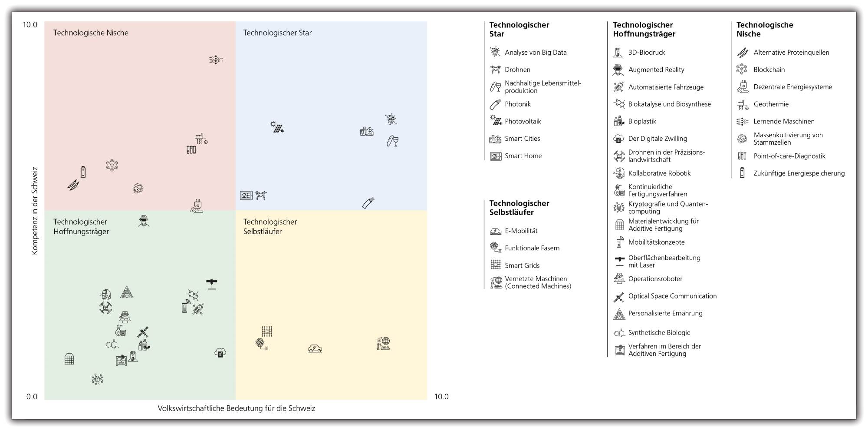868x431 pixels.
Task: Click the Smart Grids grid icon in the chart
Action: pyautogui.click(x=267, y=332)
